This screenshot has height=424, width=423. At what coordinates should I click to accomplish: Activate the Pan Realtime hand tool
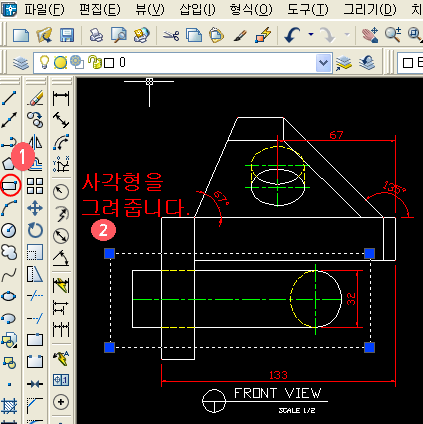tap(370, 35)
